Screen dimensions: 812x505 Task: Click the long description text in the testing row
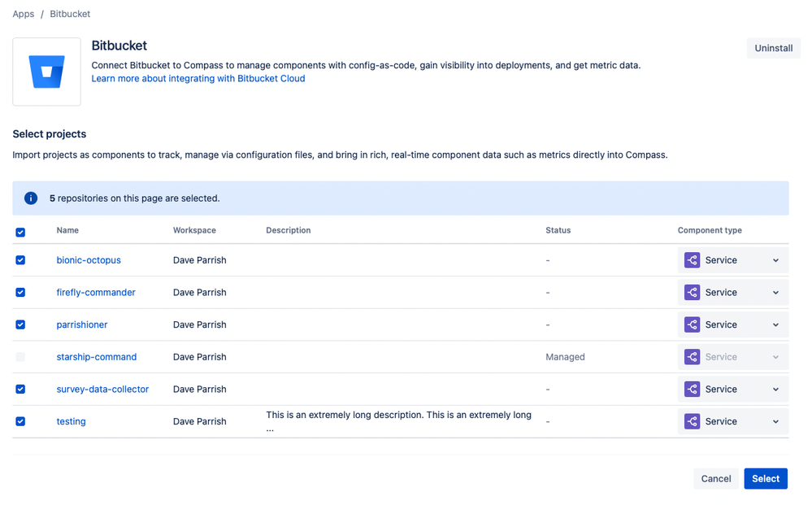[399, 421]
